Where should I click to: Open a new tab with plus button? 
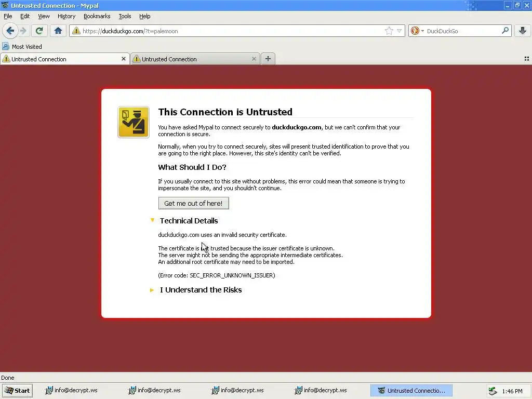268,59
